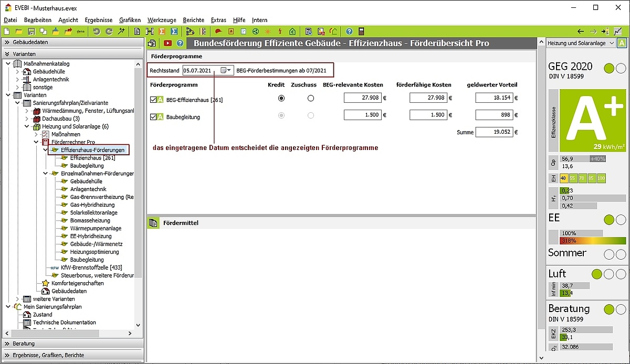
Task: Expand the weitere Varianten tree node
Action: click(x=17, y=299)
